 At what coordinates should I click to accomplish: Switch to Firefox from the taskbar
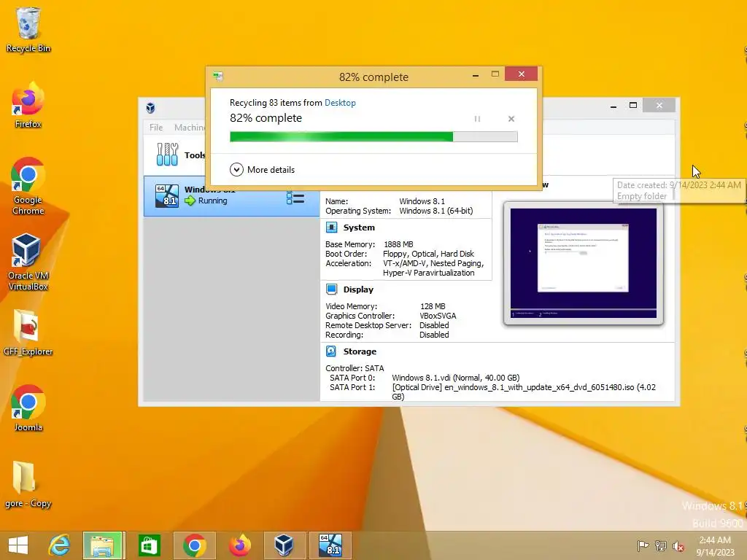239,545
